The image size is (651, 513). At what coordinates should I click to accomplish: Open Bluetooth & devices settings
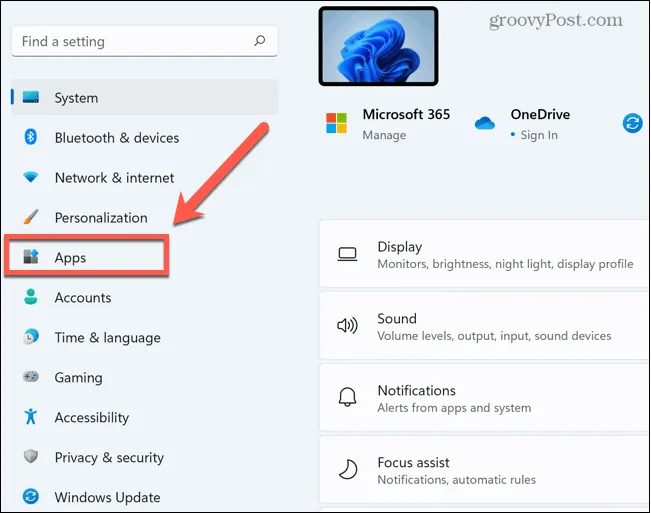click(117, 137)
